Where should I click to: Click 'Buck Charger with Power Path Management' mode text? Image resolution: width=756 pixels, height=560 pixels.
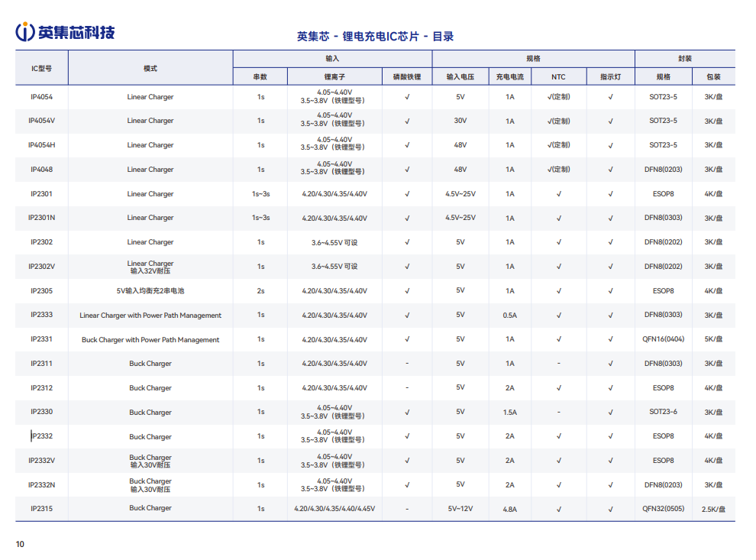(150, 339)
